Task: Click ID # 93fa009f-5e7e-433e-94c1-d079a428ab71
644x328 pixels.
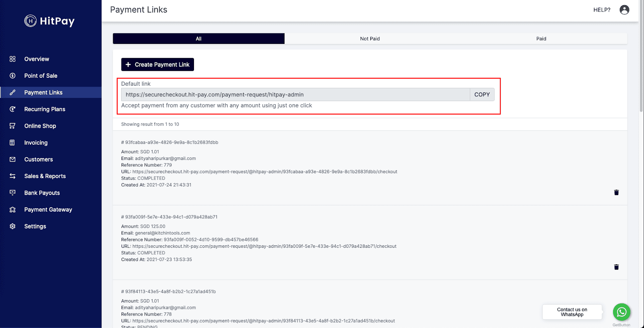Action: click(x=169, y=217)
